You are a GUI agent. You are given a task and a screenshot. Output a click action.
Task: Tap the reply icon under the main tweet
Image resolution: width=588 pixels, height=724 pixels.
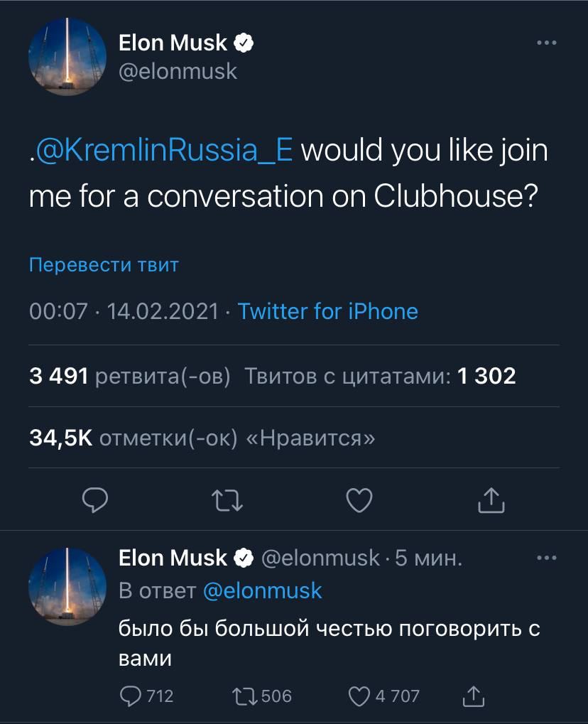point(95,500)
